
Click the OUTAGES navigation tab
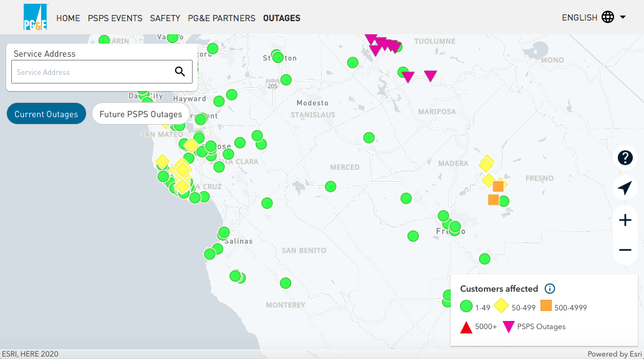coord(281,18)
